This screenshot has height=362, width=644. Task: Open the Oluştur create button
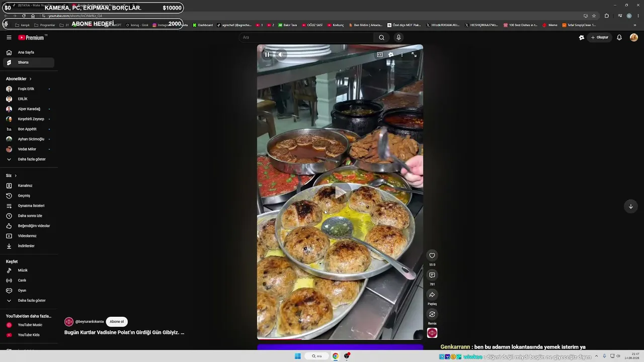click(x=600, y=37)
